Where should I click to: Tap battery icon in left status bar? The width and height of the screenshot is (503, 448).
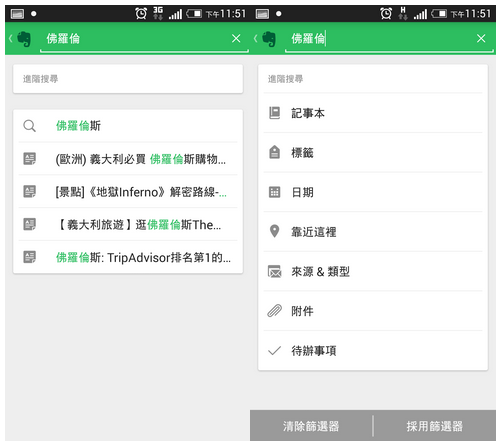pyautogui.click(x=194, y=14)
